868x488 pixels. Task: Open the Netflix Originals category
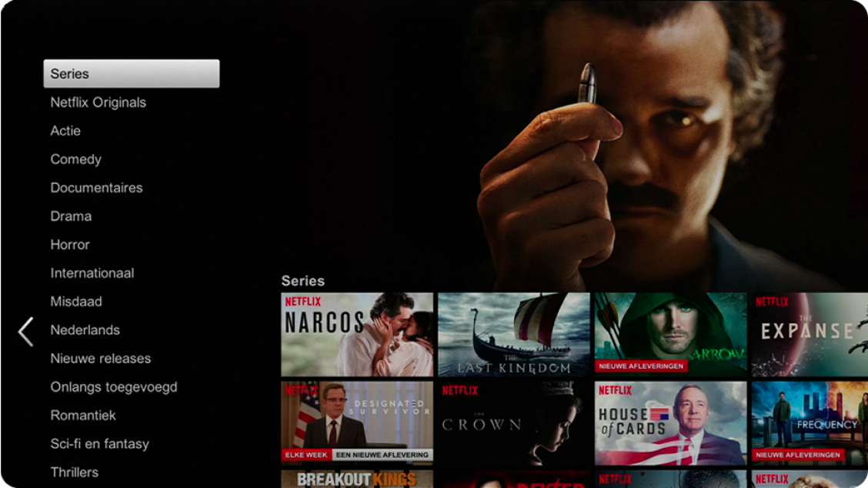click(98, 102)
